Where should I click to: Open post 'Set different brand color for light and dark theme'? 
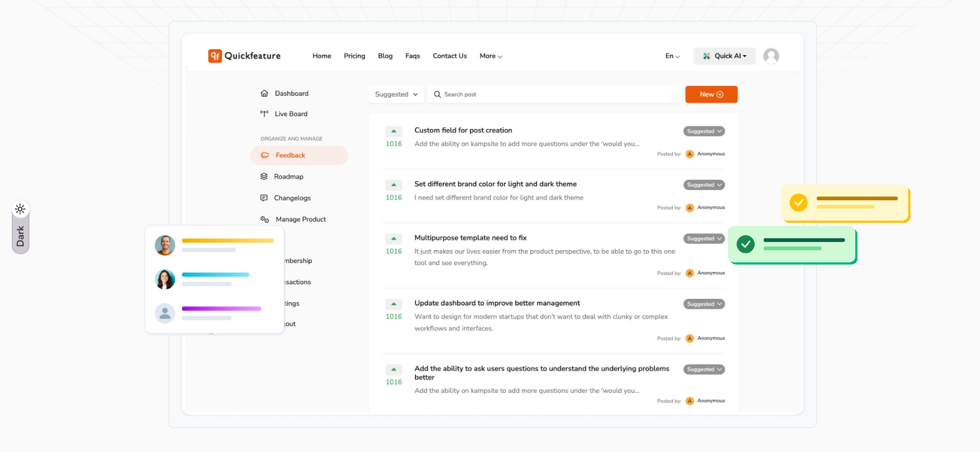point(496,184)
